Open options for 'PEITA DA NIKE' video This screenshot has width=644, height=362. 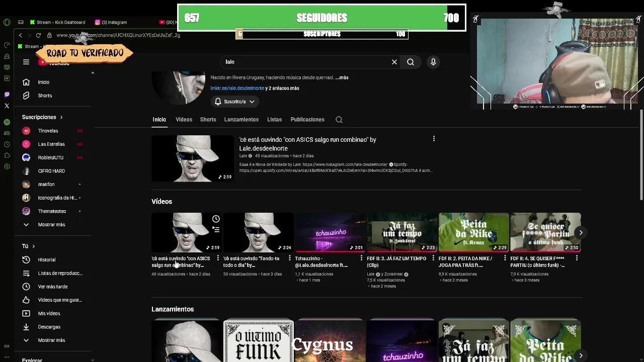505,258
